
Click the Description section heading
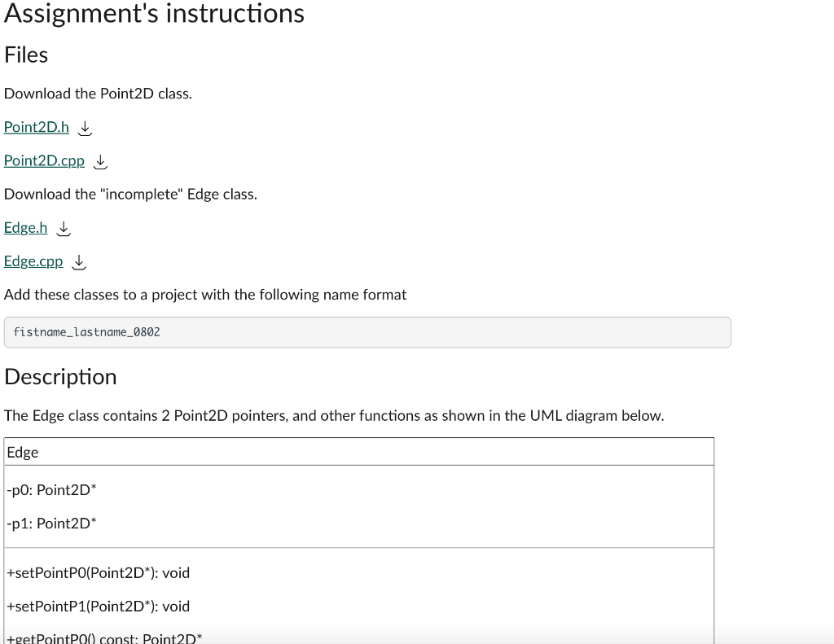[x=60, y=376]
